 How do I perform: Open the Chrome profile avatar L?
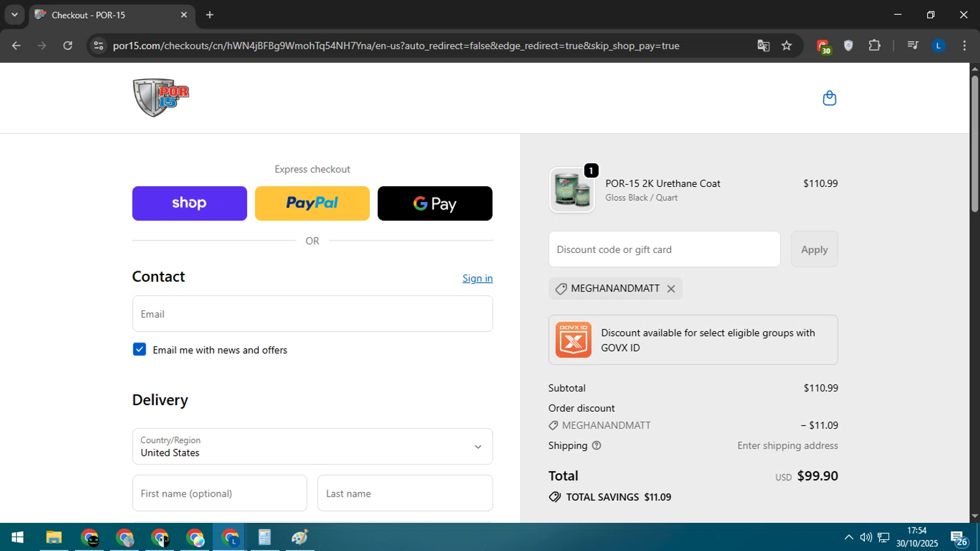click(938, 46)
